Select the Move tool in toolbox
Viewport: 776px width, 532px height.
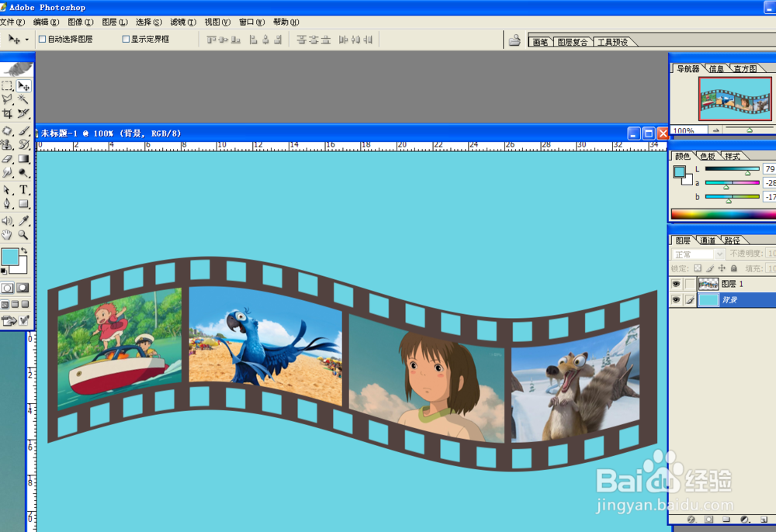[x=23, y=86]
